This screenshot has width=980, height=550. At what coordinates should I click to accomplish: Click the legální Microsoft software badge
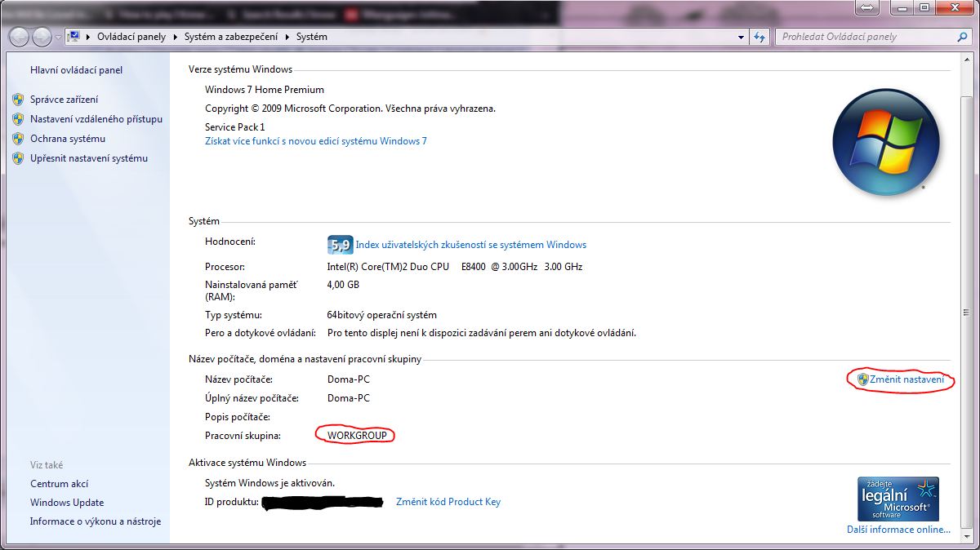[898, 499]
